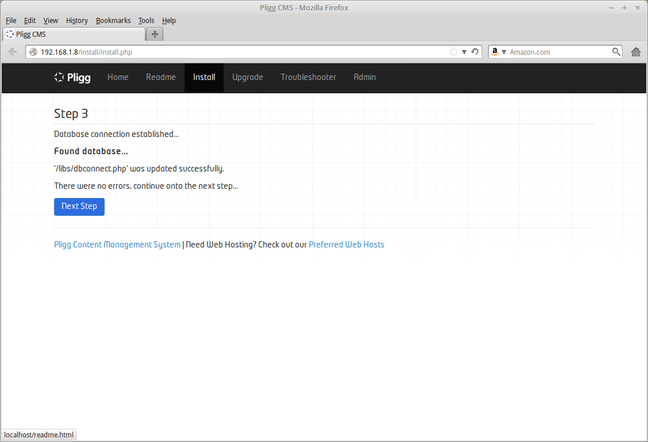Open a new tab with plus button
Viewport: 648px width, 442px height.
(155, 34)
